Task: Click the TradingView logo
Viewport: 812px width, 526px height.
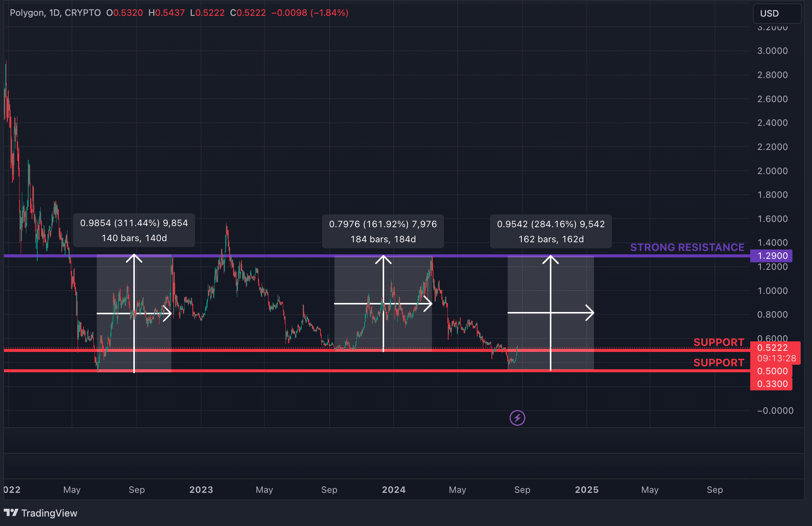Action: [40, 513]
